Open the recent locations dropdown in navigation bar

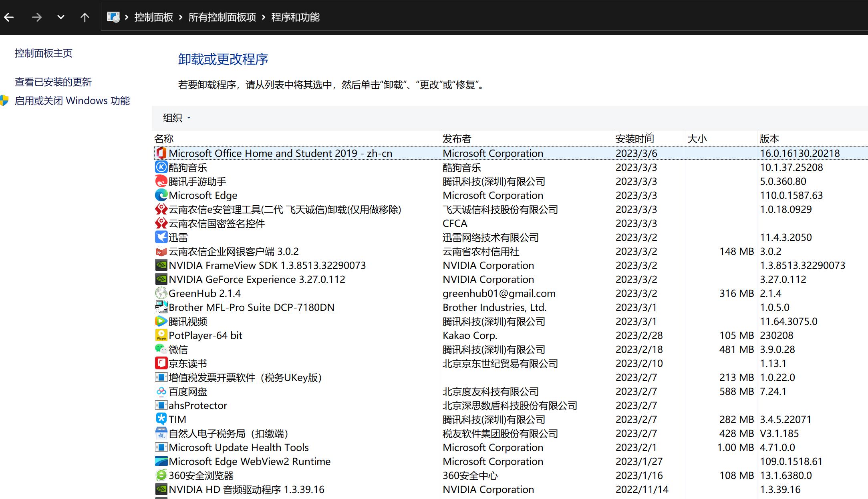(60, 17)
